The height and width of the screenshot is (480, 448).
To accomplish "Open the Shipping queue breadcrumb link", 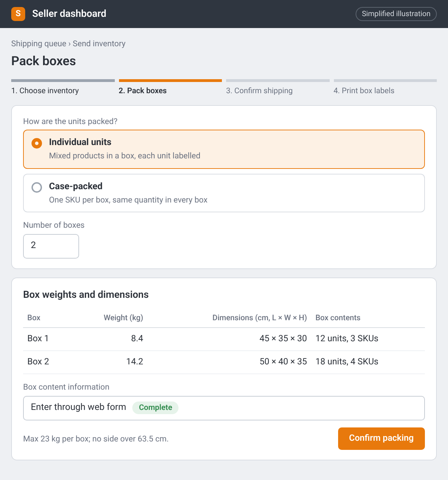I will tap(39, 43).
